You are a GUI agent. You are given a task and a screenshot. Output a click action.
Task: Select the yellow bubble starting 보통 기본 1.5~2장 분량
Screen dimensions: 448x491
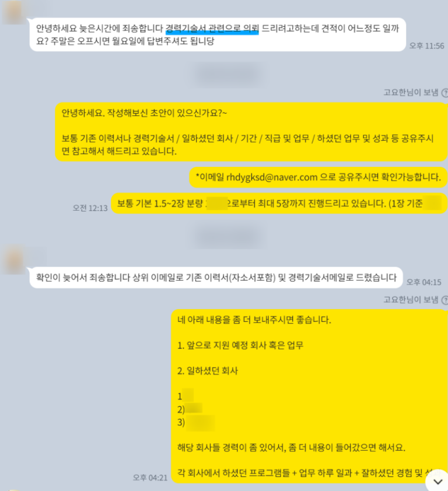pyautogui.click(x=279, y=204)
